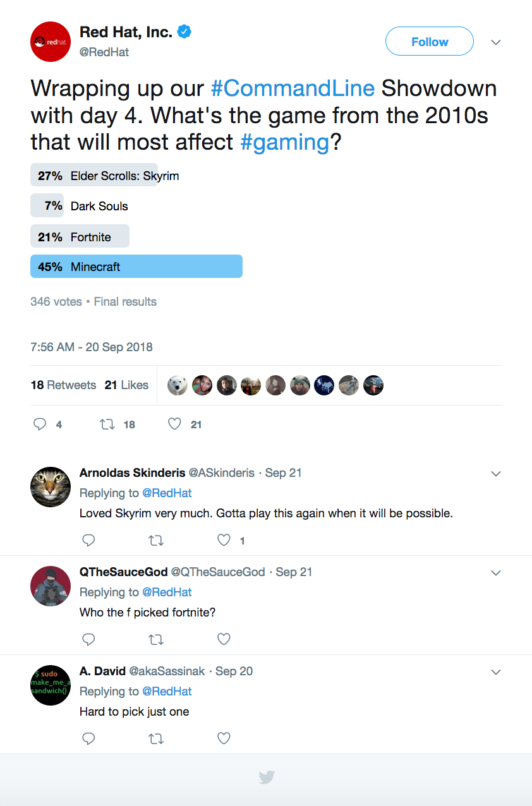The width and height of the screenshot is (532, 806).
Task: Retweet QTheSauceGod's reply
Action: [156, 639]
